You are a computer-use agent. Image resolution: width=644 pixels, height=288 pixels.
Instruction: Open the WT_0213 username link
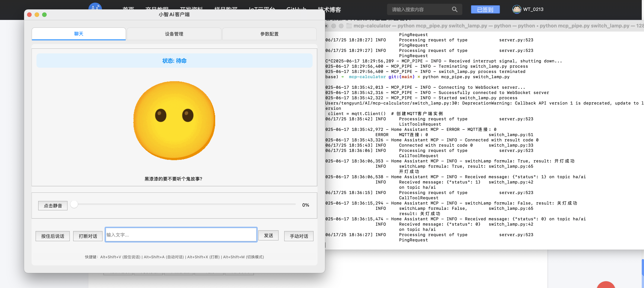pos(533,9)
